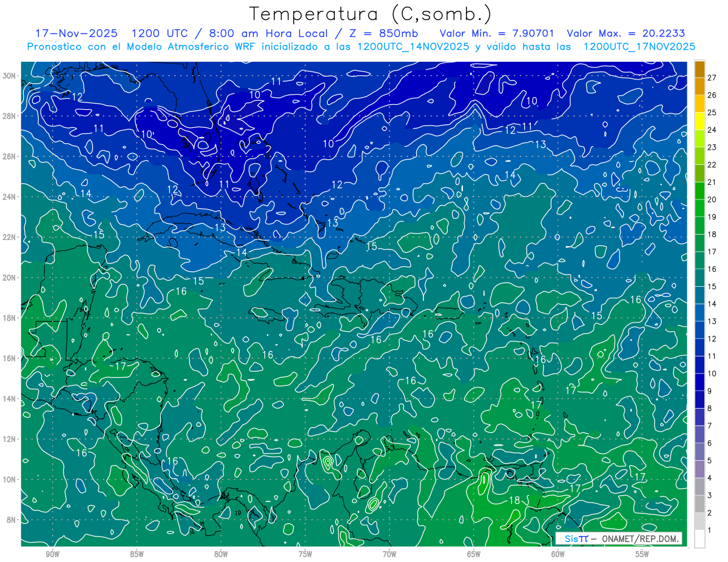728x562 pixels.
Task: Click the '28N' latitude axis label
Action: point(10,116)
